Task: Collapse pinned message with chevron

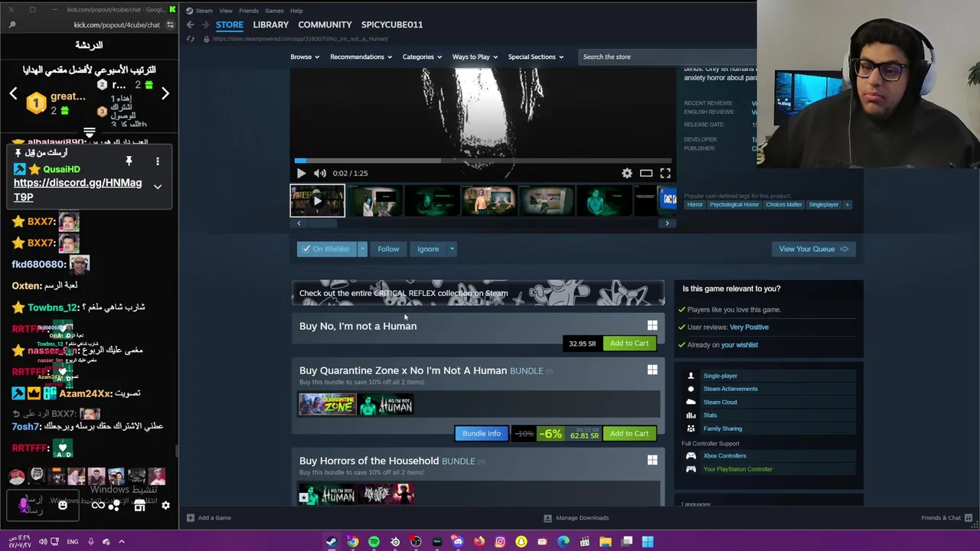Action: pyautogui.click(x=158, y=187)
